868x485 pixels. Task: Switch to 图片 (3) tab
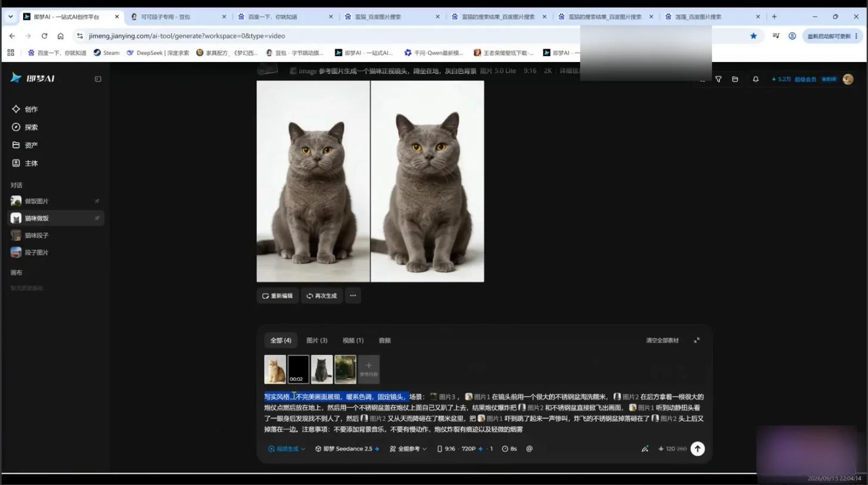316,340
